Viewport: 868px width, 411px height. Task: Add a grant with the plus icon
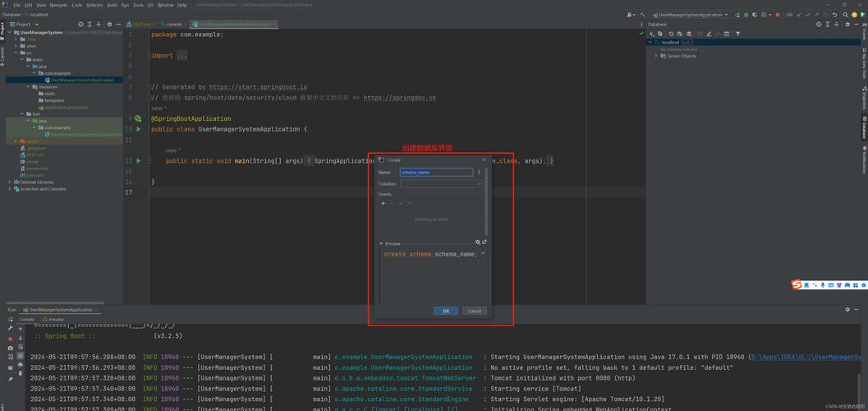[383, 203]
